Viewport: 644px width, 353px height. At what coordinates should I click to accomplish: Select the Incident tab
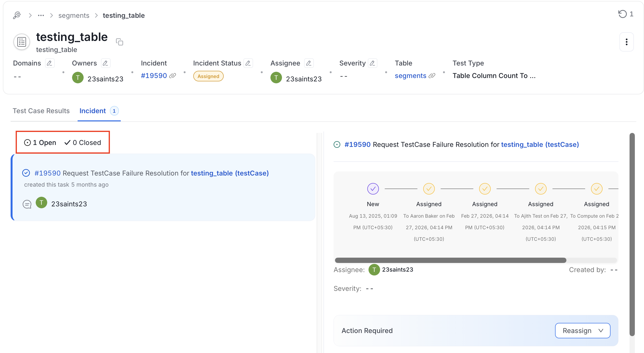[x=93, y=111]
